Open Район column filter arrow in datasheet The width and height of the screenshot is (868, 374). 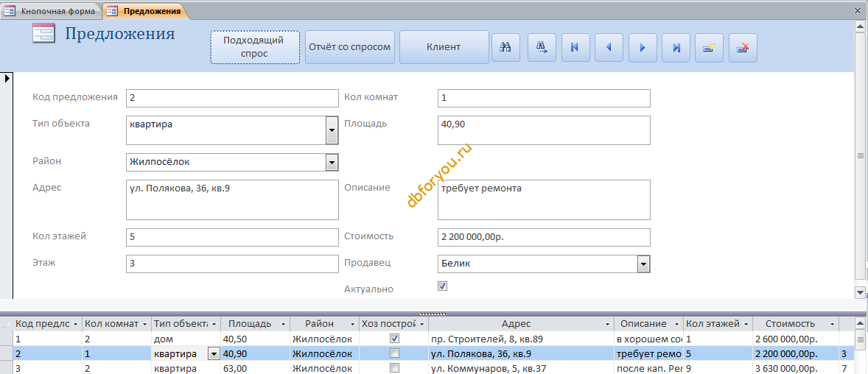tap(353, 324)
